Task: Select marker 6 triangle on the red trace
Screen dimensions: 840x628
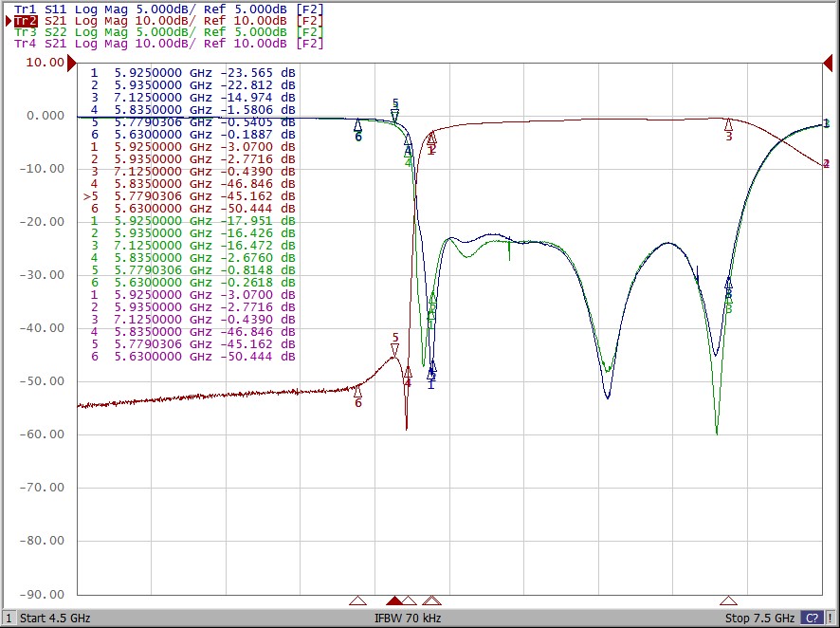Action: click(x=358, y=392)
